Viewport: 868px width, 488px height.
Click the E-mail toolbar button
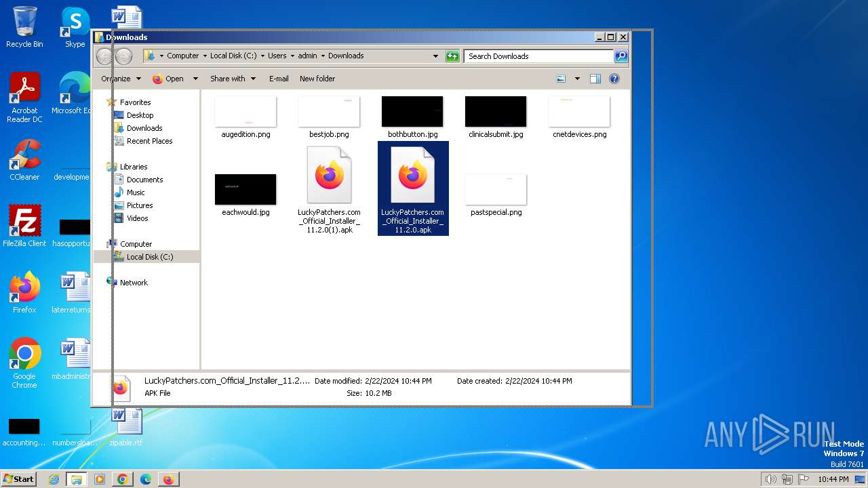(279, 79)
